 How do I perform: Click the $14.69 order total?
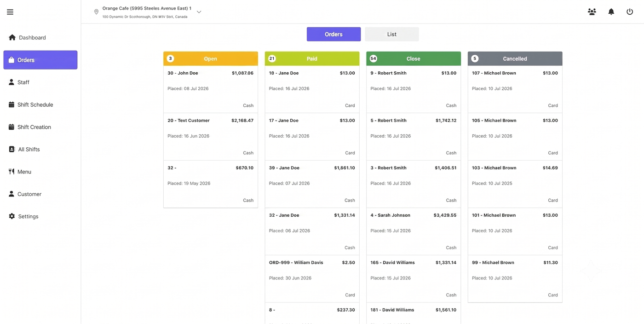550,168
